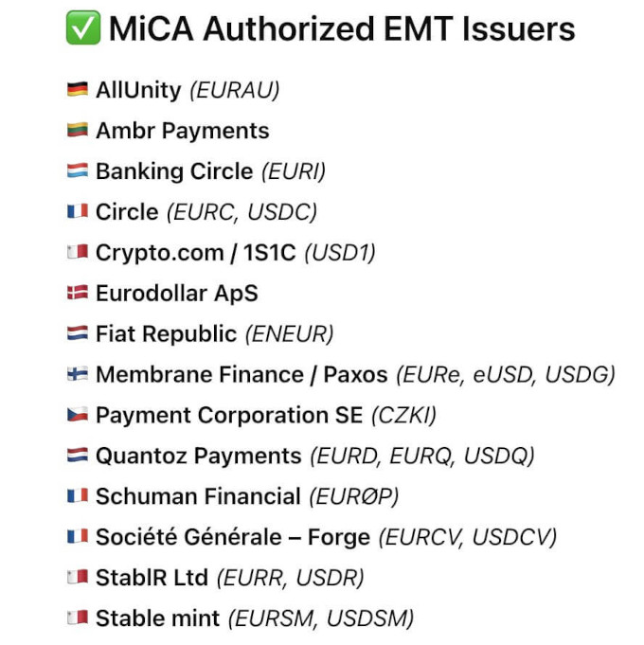The image size is (644, 645).
Task: Click the Finnish flag beside Membrane Finance
Action: coord(78,374)
